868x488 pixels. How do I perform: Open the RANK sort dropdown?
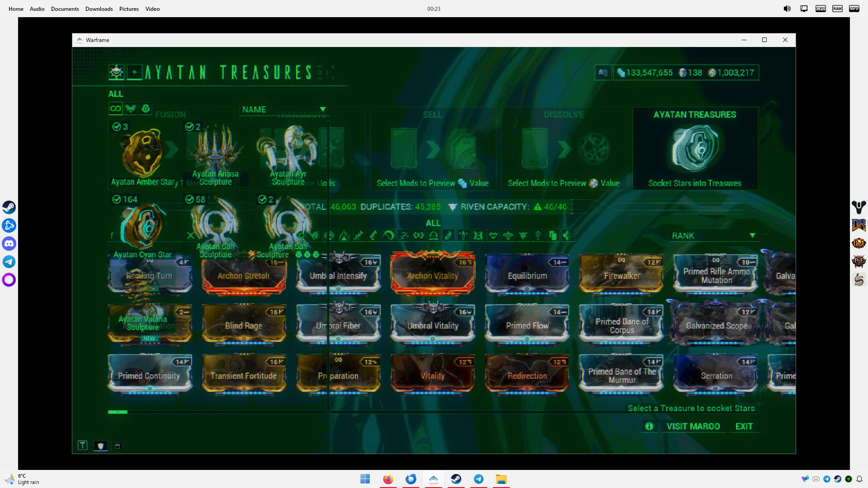pyautogui.click(x=713, y=235)
